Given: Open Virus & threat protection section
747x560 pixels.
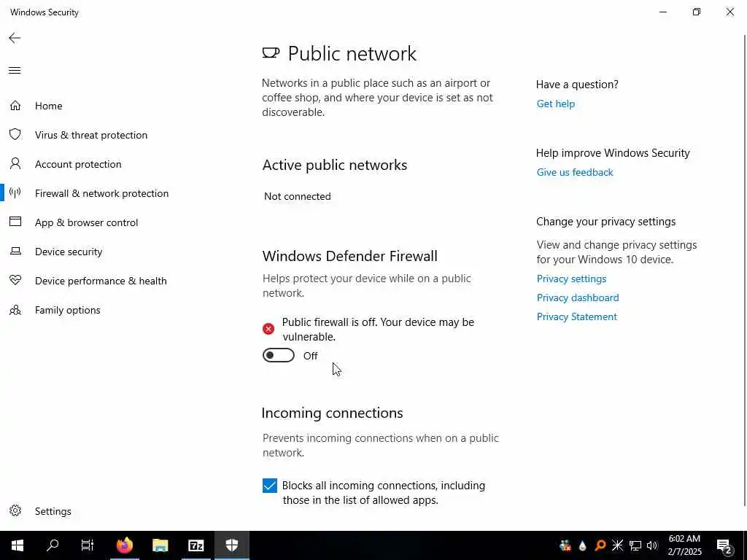Looking at the screenshot, I should coord(91,135).
